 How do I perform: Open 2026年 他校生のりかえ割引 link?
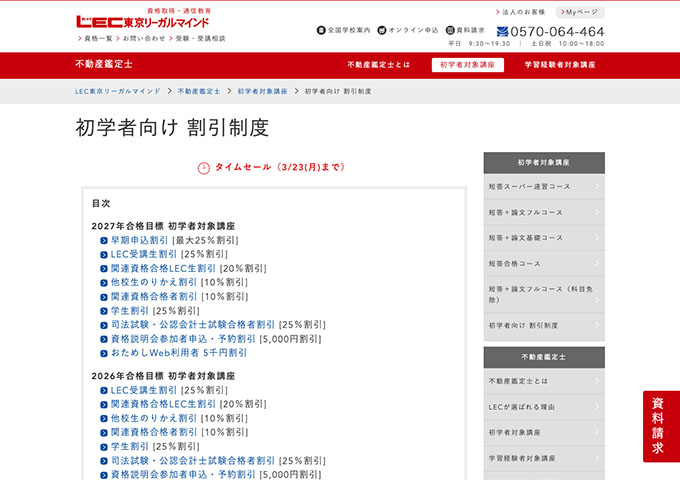[154, 418]
